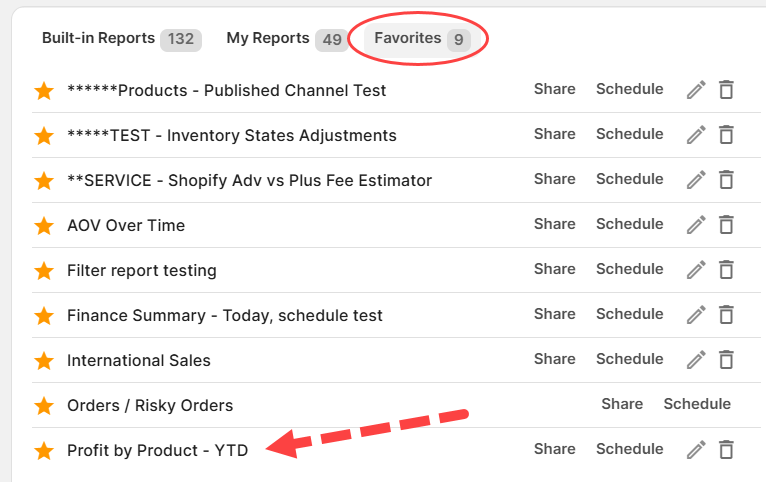Open the My Reports tab
This screenshot has width=766, height=482.
click(x=268, y=38)
